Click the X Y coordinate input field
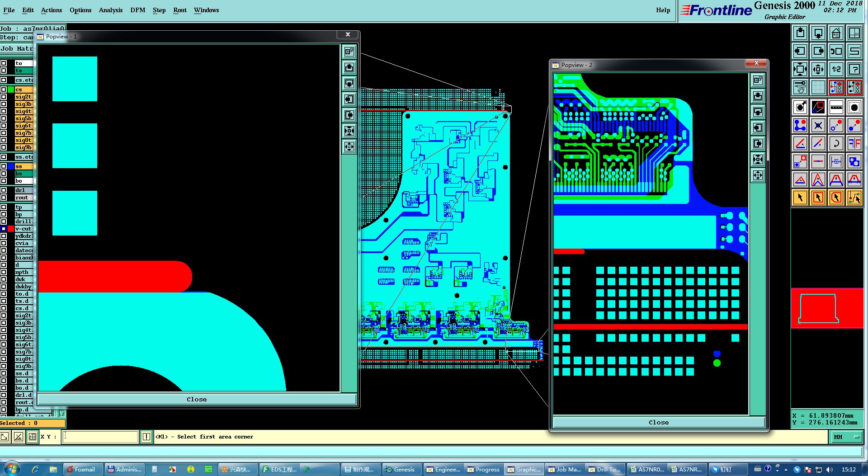 pos(100,437)
